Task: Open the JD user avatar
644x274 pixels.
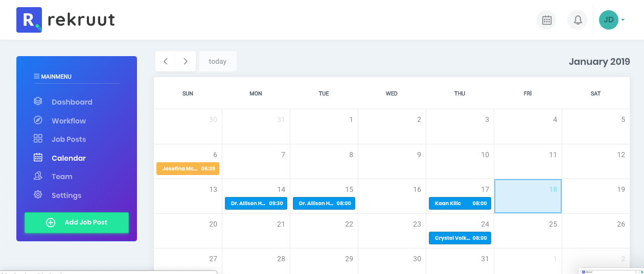Action: point(608,20)
